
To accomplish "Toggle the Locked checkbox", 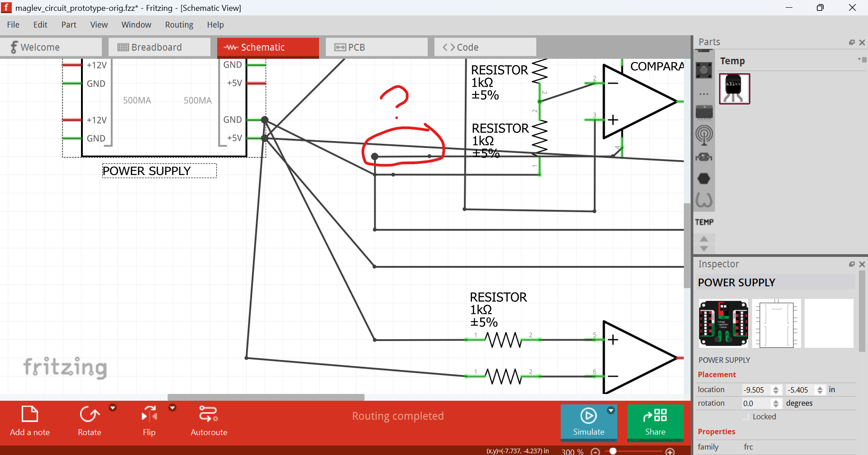I will (746, 417).
